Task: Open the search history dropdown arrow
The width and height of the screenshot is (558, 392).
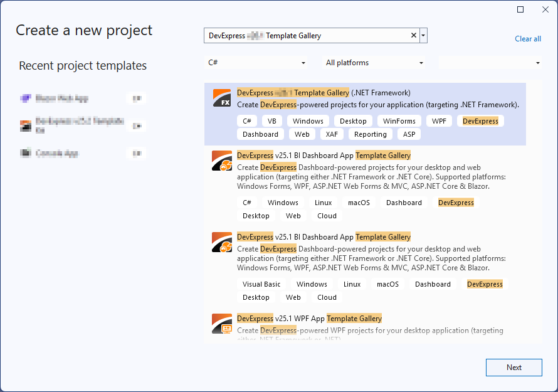Action: (423, 36)
